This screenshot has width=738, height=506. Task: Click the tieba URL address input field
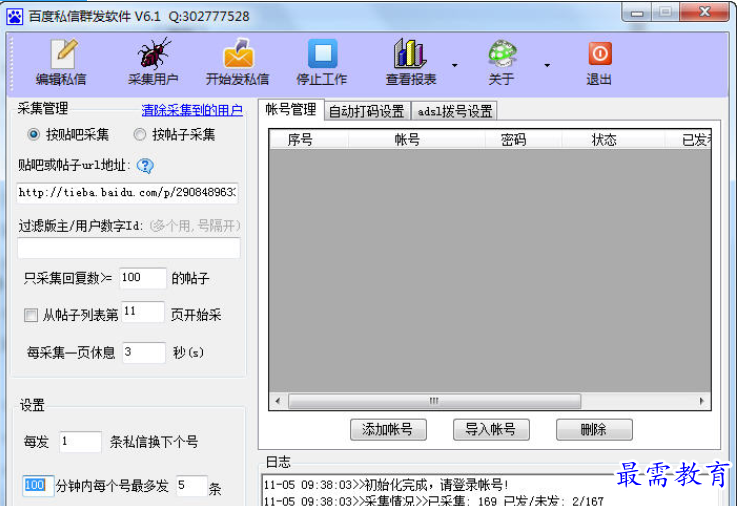click(x=127, y=193)
